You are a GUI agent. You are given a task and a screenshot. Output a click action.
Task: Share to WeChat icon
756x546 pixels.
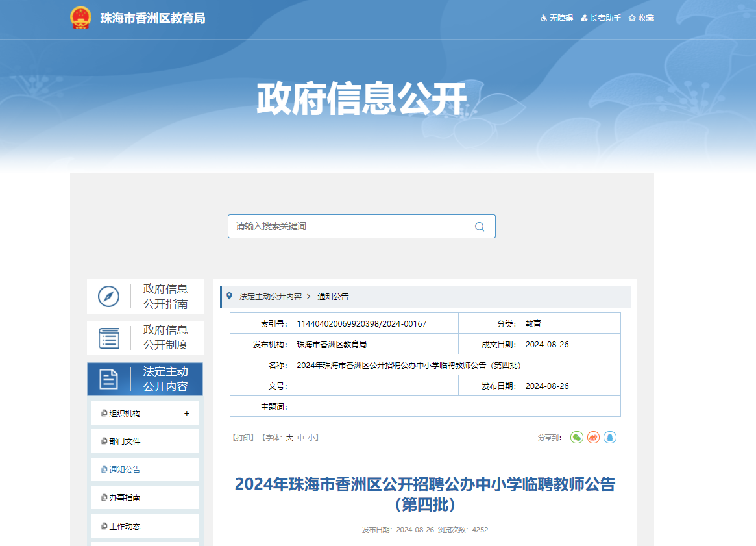[x=576, y=438]
